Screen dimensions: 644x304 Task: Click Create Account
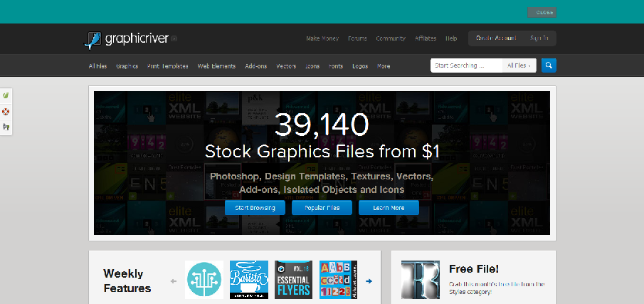496,38
